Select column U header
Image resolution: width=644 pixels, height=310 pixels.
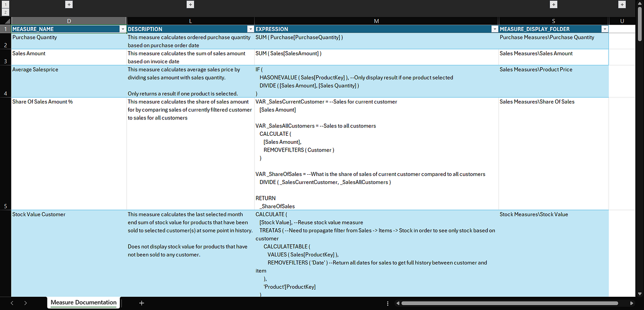pyautogui.click(x=622, y=21)
